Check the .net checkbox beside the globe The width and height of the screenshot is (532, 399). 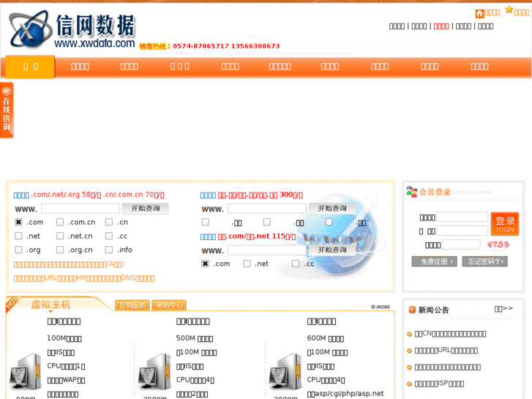[x=247, y=264]
